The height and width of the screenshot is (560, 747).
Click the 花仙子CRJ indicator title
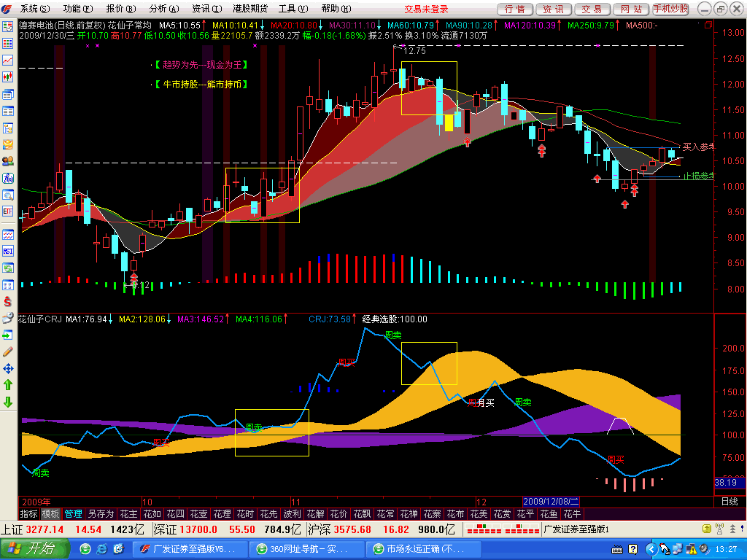[41, 319]
